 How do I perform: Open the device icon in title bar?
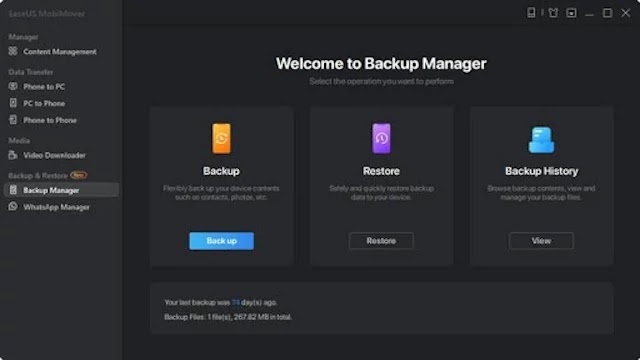[531, 13]
